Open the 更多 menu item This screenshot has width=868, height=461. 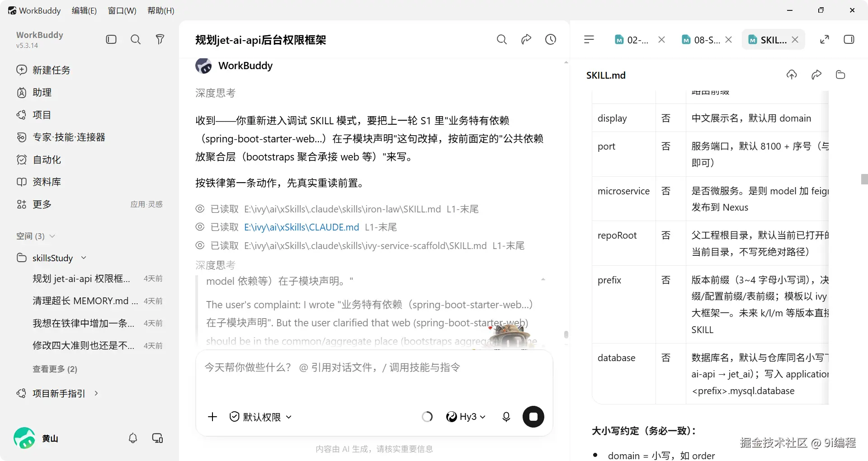point(34,204)
